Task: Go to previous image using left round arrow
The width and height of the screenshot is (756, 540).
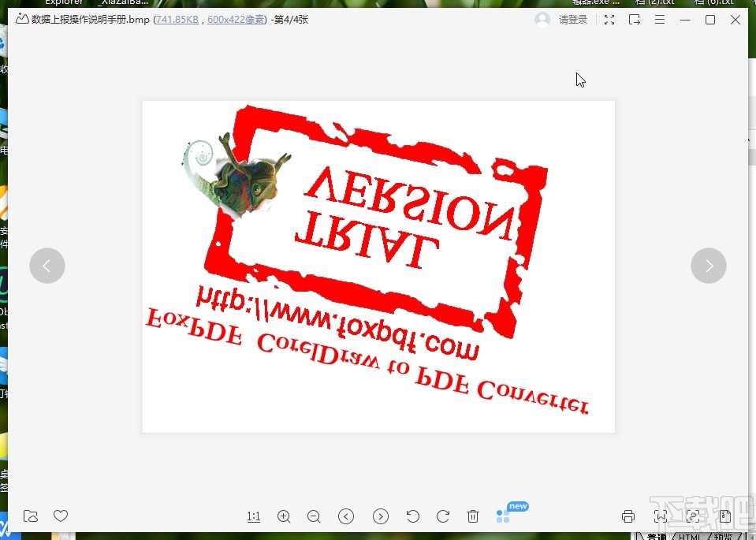Action: point(47,266)
